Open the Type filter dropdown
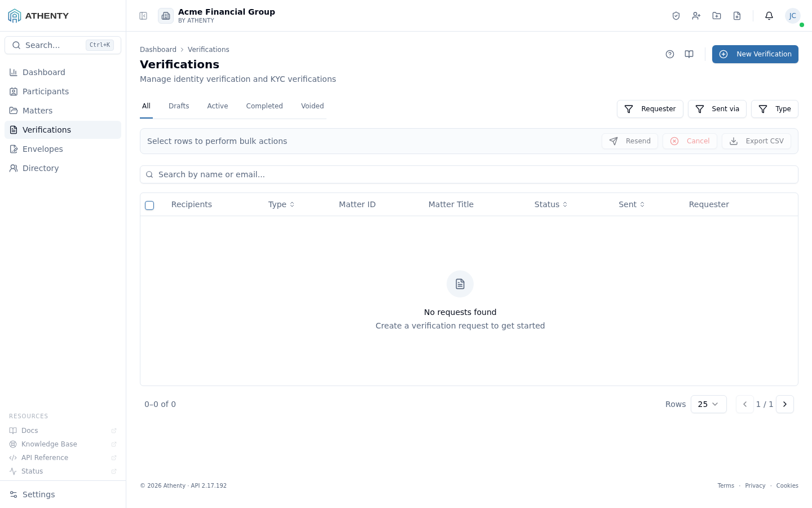This screenshot has width=812, height=508. click(x=775, y=109)
